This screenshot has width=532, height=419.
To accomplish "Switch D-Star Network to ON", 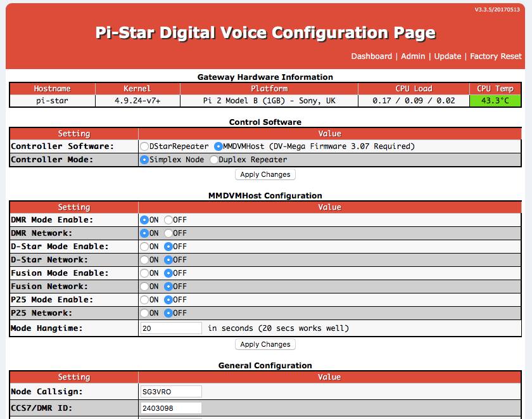I will pos(144,260).
